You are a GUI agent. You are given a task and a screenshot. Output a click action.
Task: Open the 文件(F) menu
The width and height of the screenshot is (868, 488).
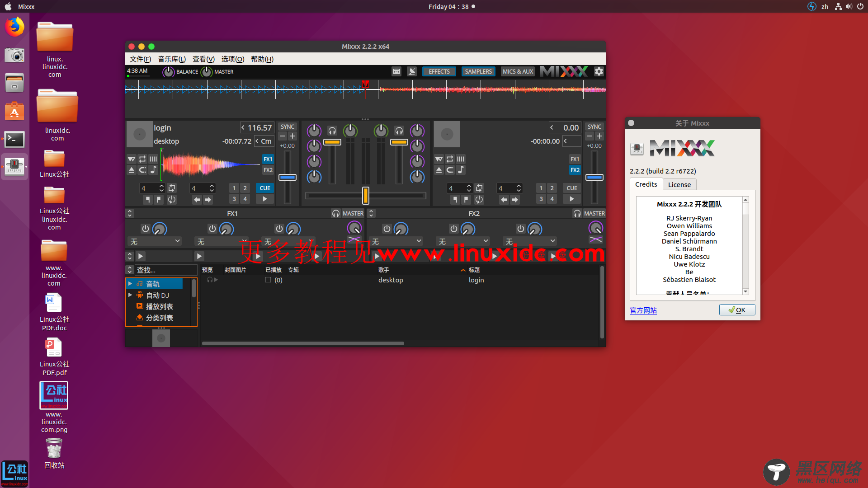[x=140, y=59]
